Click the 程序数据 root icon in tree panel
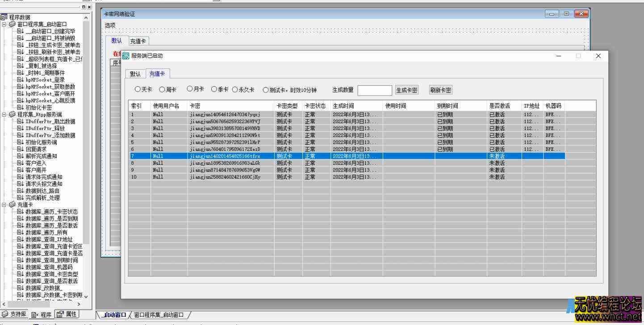 click(x=4, y=17)
